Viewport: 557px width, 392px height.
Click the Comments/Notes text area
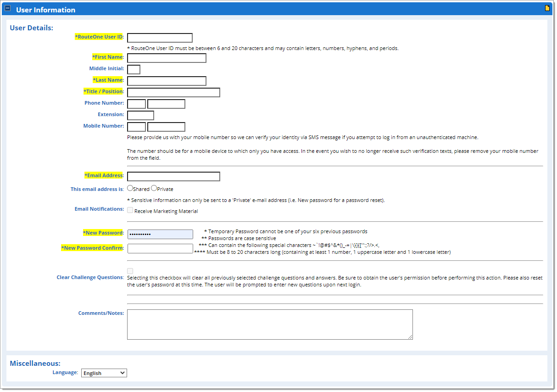(x=270, y=325)
